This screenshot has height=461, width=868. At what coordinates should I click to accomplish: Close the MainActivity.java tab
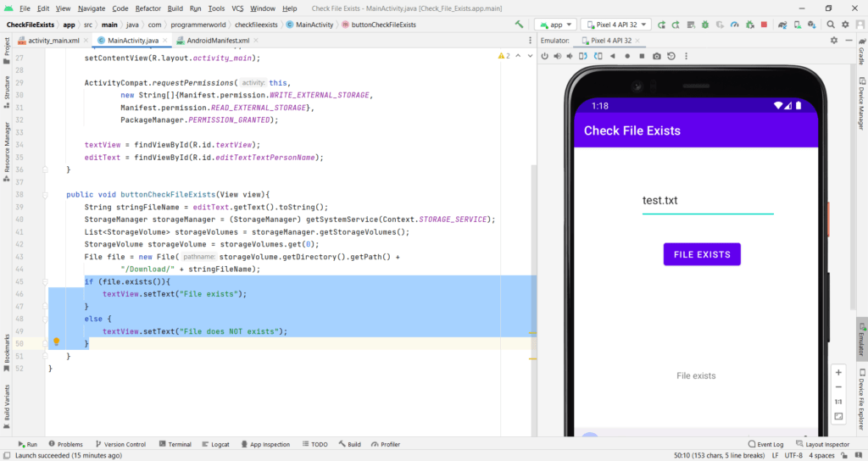165,41
